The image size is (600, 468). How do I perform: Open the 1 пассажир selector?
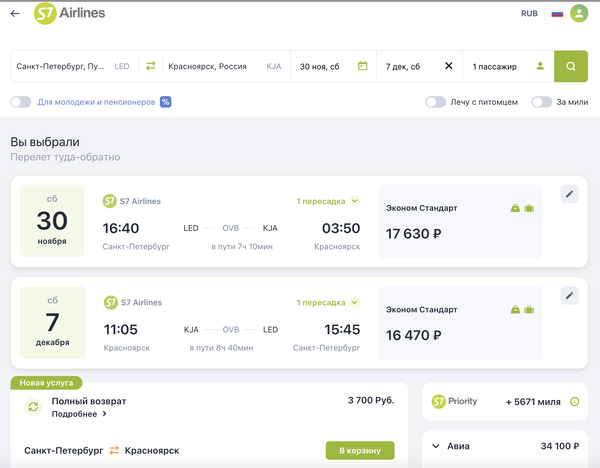(x=508, y=66)
